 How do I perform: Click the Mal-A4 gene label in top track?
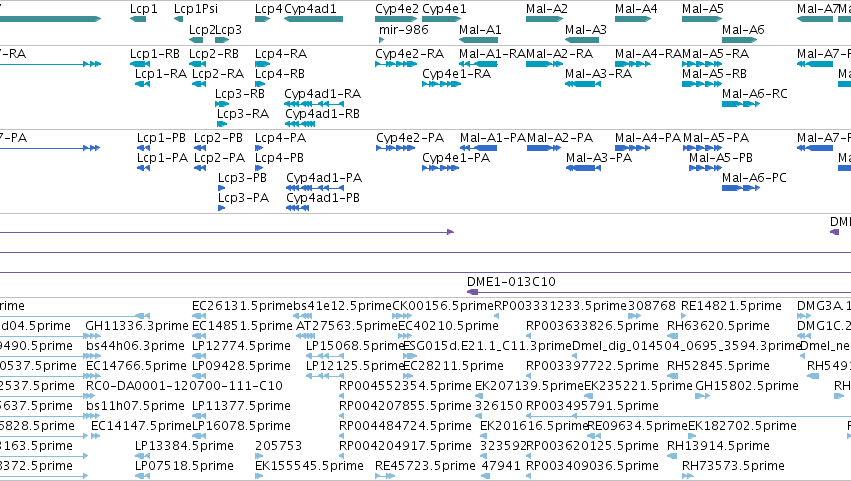636,9
